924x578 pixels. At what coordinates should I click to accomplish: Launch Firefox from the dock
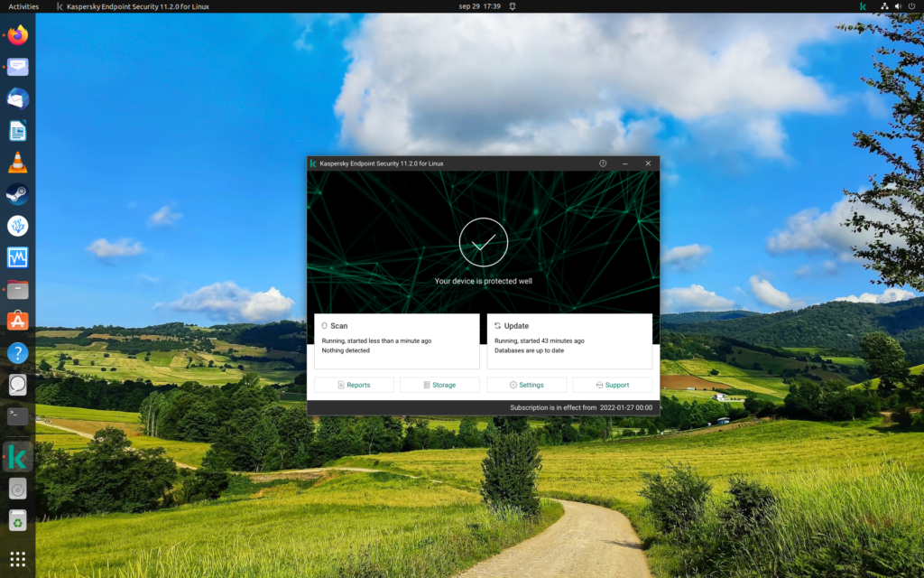[16, 33]
